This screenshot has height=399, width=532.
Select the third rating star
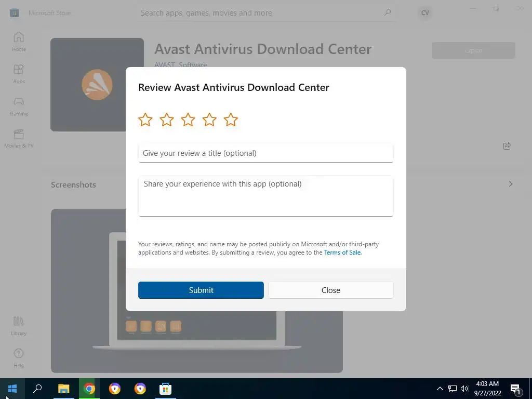click(188, 119)
